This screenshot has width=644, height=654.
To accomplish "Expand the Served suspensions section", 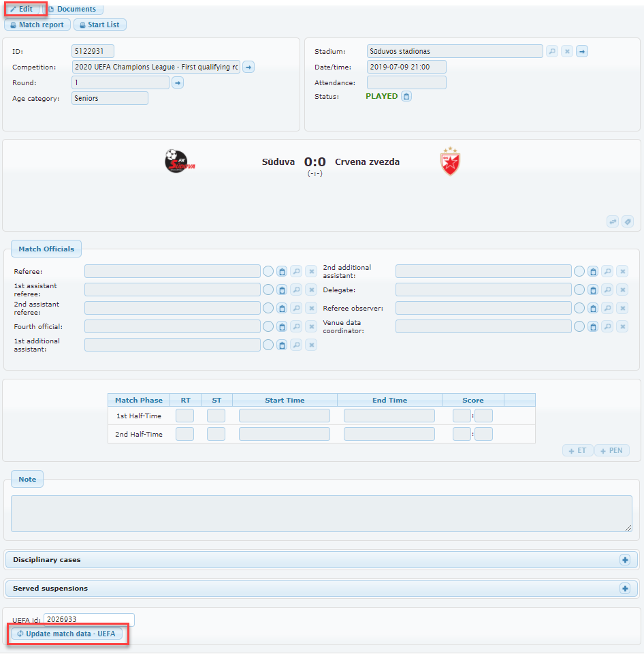I will point(624,589).
